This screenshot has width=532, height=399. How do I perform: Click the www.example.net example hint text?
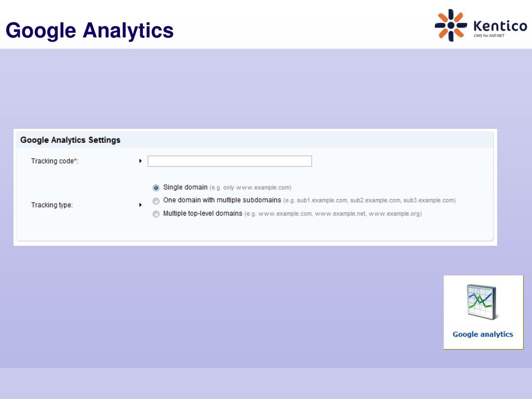[340, 214]
